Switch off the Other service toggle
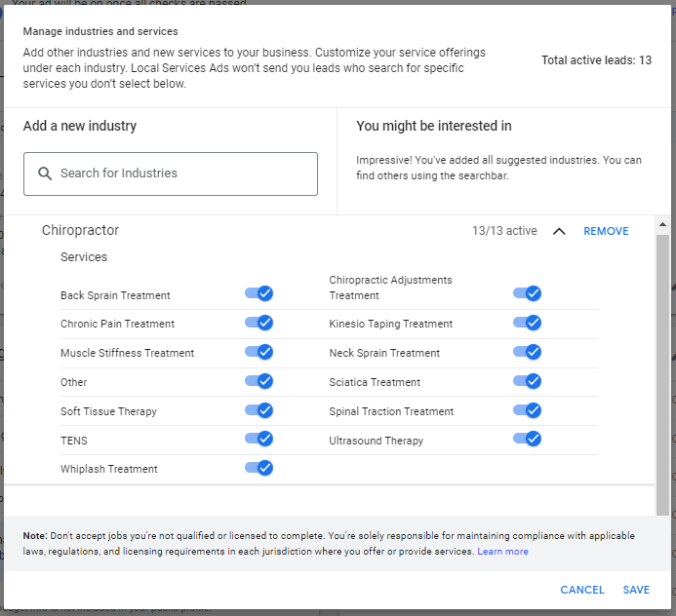Screen dimensions: 676x616 click(258, 382)
